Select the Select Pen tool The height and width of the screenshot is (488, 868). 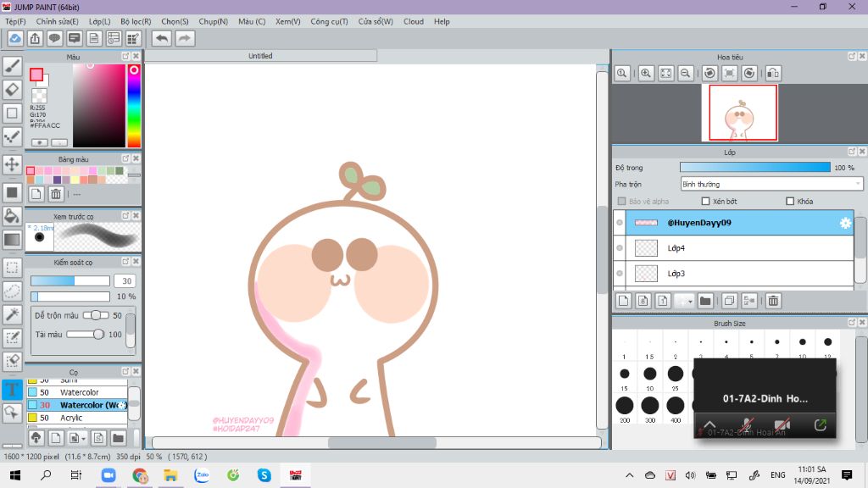[x=12, y=337]
